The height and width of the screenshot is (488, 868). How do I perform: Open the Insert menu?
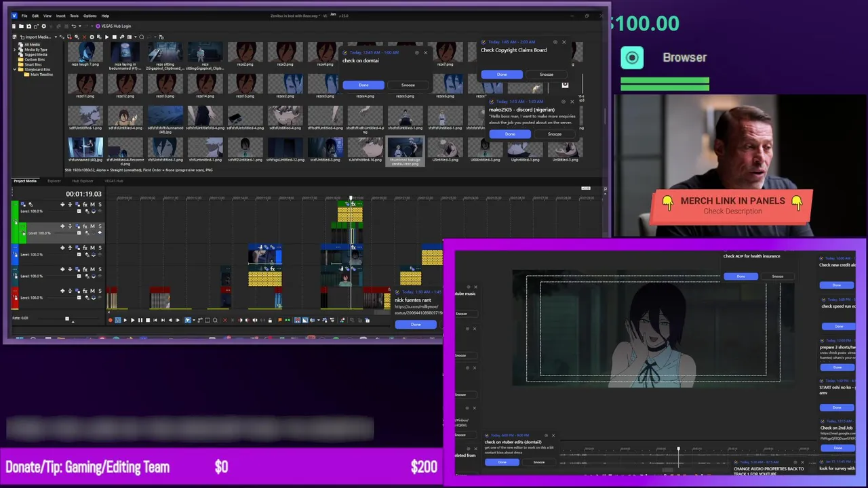(x=60, y=16)
